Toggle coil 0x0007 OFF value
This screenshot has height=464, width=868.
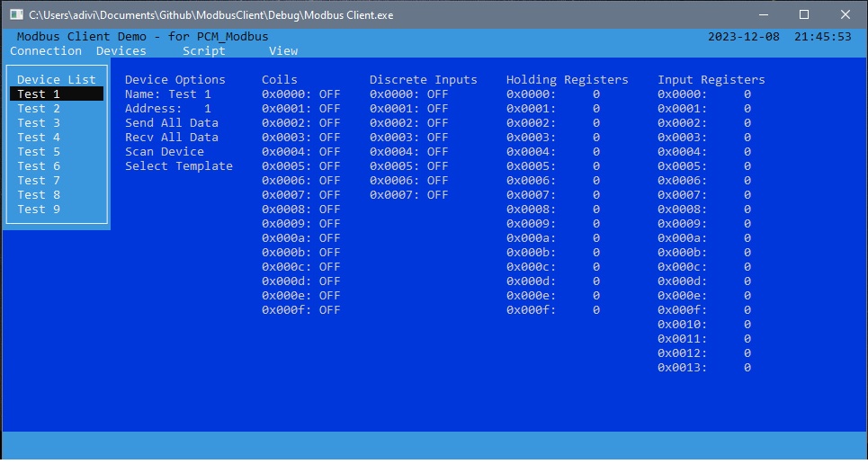click(330, 195)
